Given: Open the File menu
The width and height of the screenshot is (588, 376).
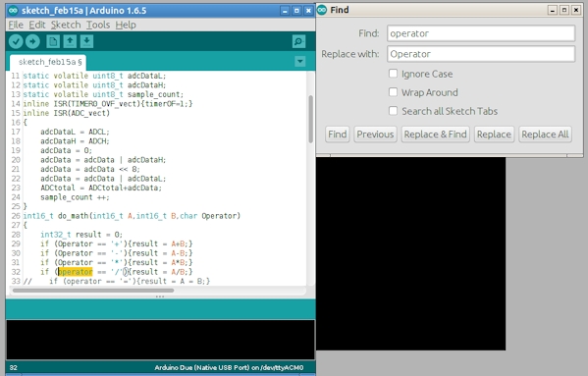Looking at the screenshot, I should pyautogui.click(x=16, y=25).
